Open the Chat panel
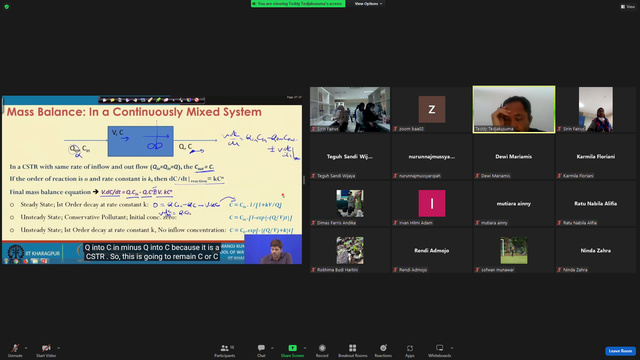Viewport: 640px width, 360px height. coord(261,350)
